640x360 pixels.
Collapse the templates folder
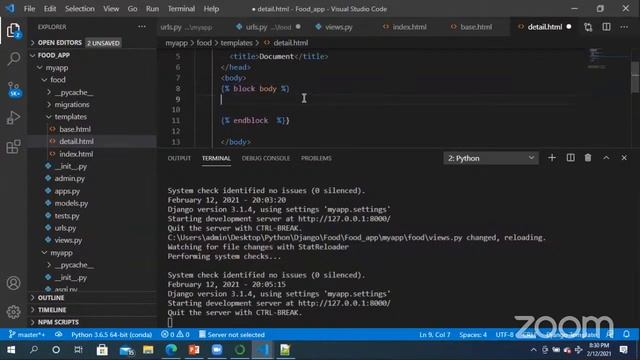[x=70, y=117]
